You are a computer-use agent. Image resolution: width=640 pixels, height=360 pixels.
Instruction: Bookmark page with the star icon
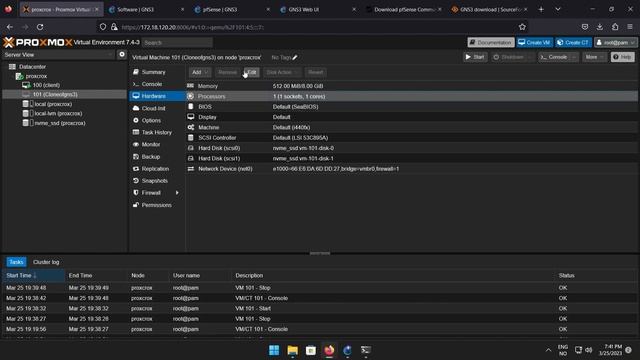[522, 27]
